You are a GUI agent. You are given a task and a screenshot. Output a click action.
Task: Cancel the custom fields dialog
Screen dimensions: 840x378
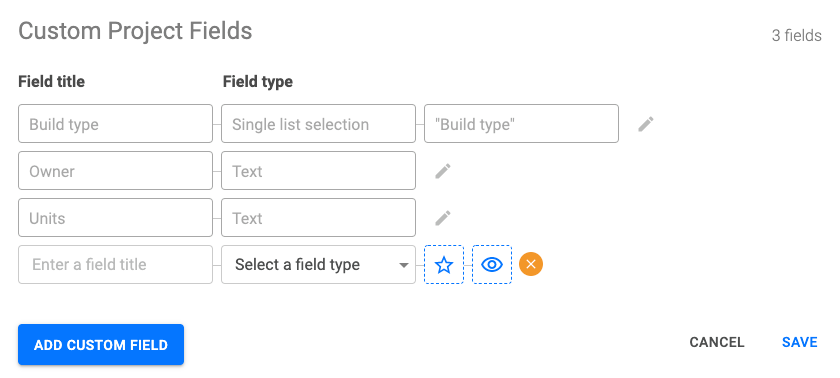[717, 343]
